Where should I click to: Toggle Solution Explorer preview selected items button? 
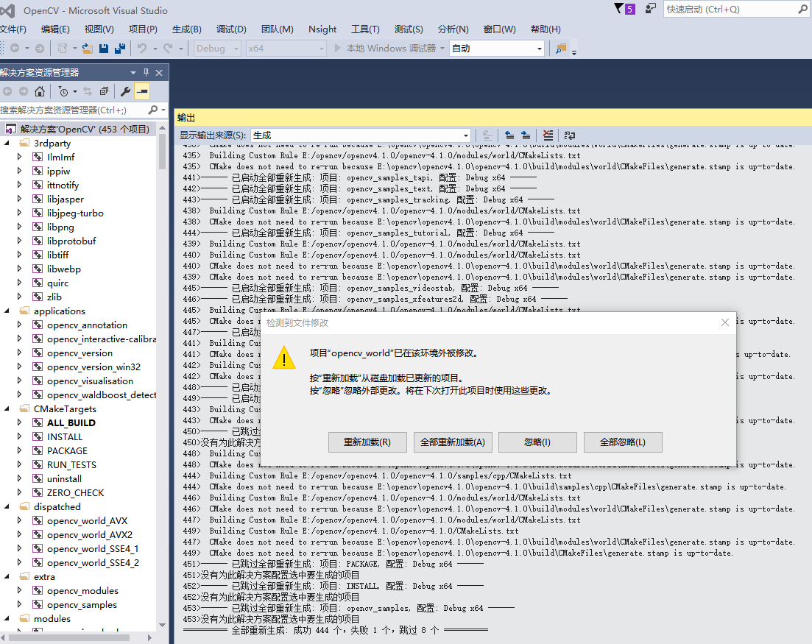point(142,91)
